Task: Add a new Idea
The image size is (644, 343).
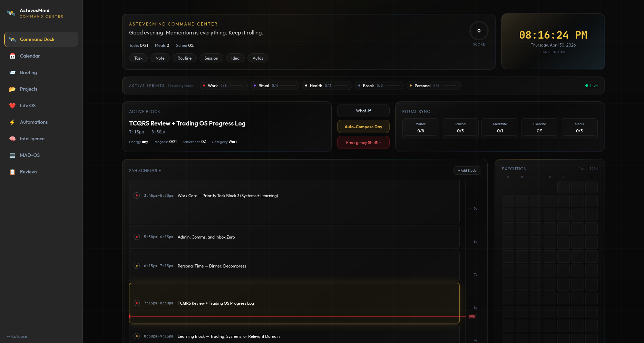Action: 235,58
